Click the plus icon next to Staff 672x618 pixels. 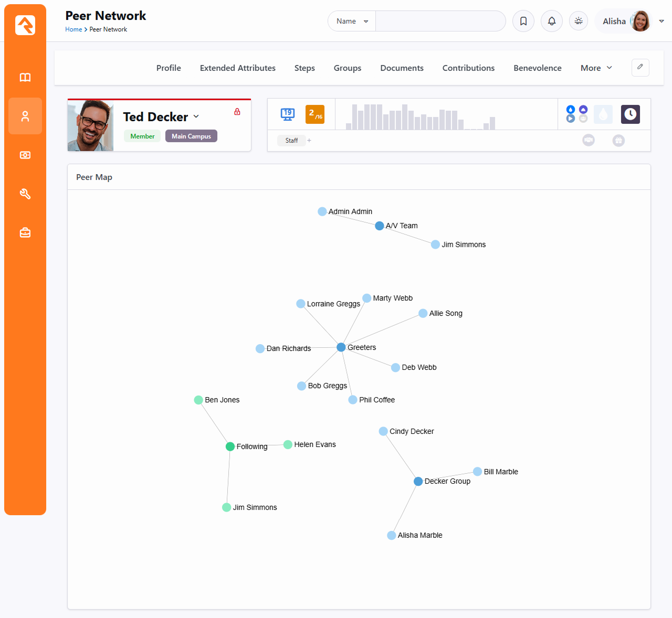point(309,141)
